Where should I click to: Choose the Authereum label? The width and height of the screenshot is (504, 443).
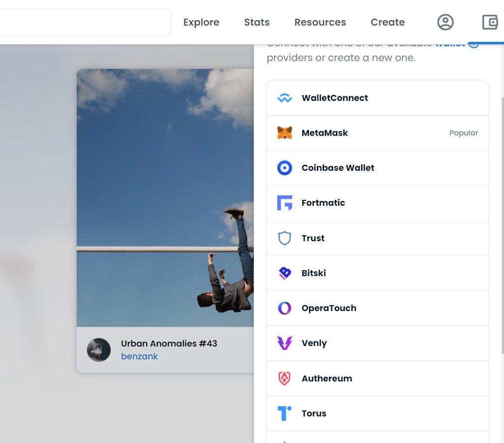(x=326, y=379)
